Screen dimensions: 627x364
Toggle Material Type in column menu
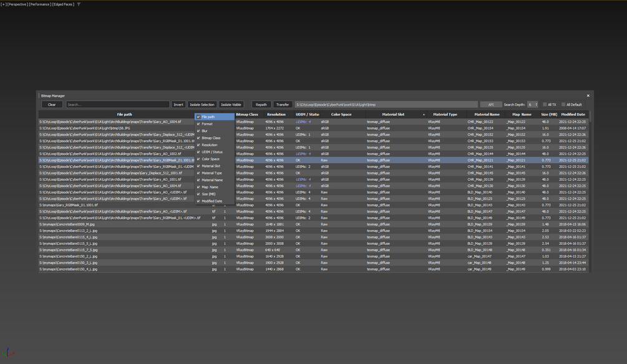(x=215, y=173)
